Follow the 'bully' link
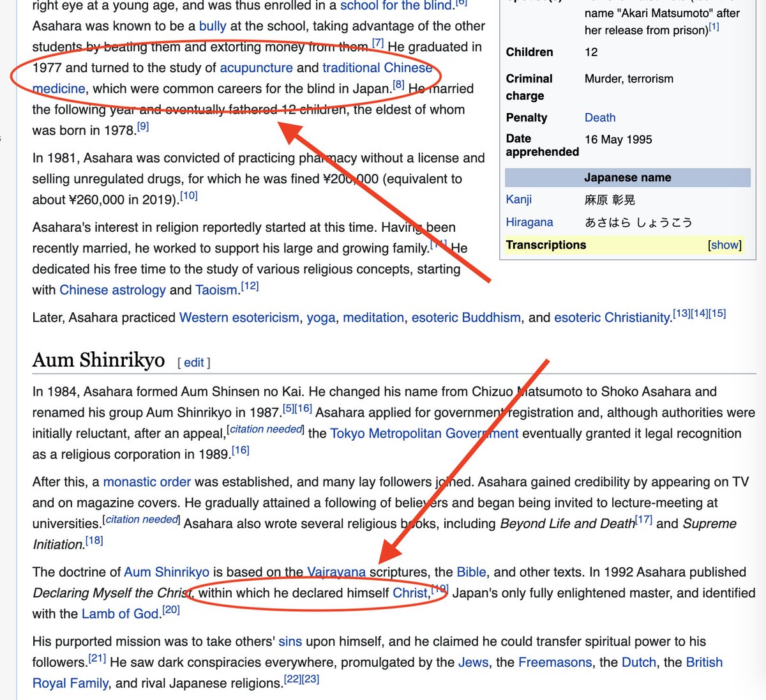The width and height of the screenshot is (766, 700). point(213,26)
